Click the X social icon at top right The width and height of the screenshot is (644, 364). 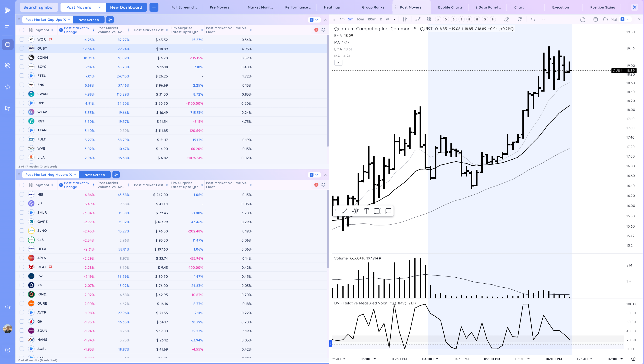click(635, 7)
